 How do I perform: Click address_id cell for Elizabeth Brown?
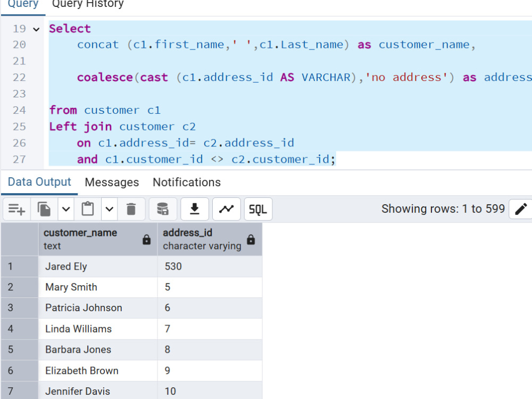210,371
